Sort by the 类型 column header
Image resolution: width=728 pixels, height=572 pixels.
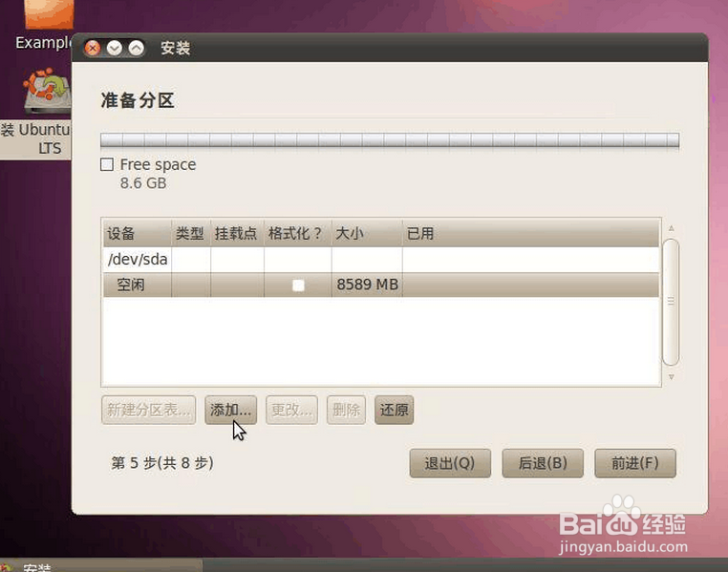tap(191, 233)
